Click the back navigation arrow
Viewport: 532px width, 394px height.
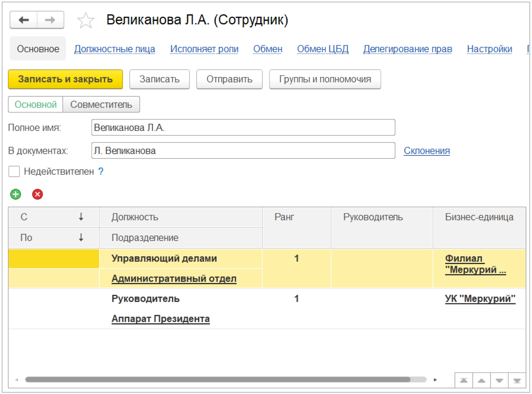click(23, 20)
